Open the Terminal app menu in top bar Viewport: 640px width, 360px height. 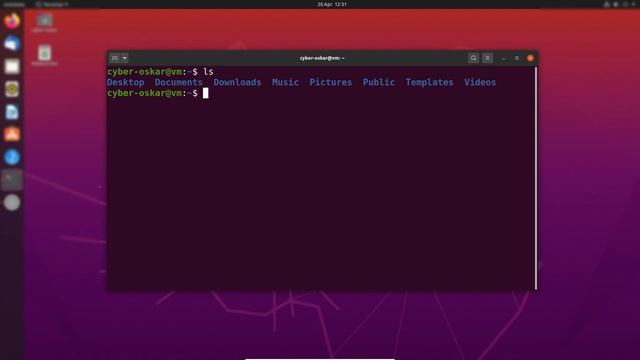coord(52,4)
